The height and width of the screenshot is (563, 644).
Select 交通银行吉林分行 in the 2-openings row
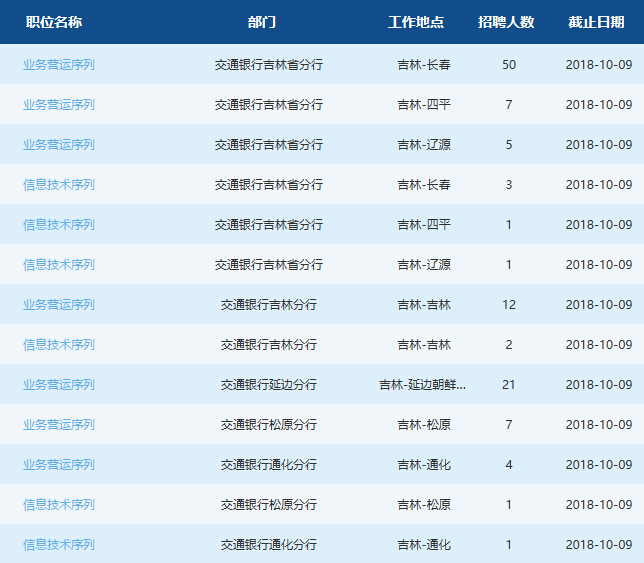pyautogui.click(x=269, y=345)
